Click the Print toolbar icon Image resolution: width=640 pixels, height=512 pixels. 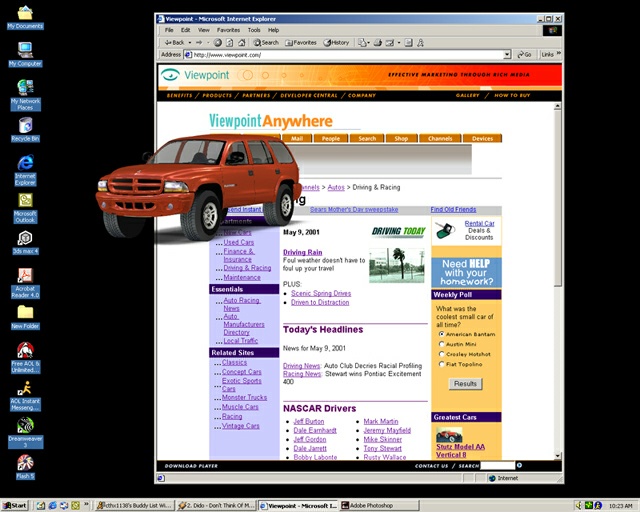[378, 42]
